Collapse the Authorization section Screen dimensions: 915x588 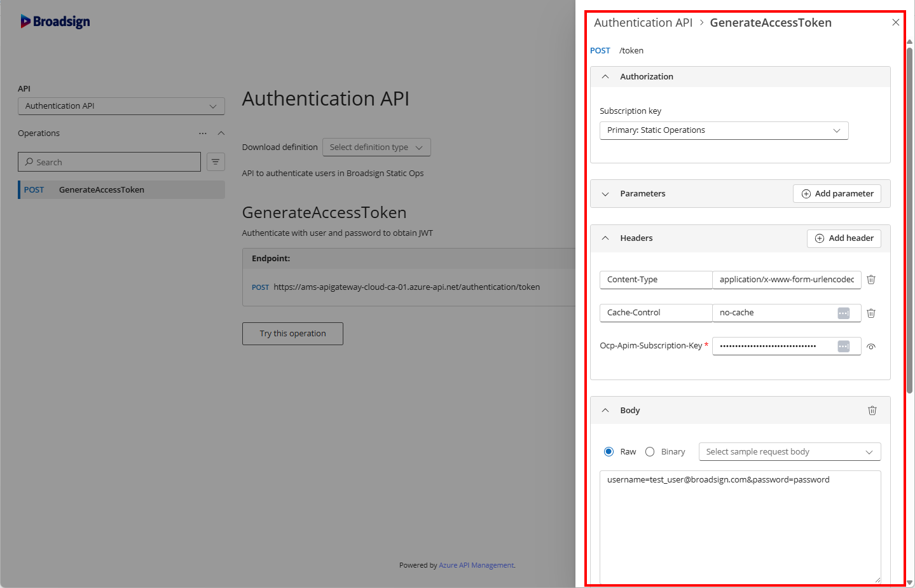(x=605, y=77)
